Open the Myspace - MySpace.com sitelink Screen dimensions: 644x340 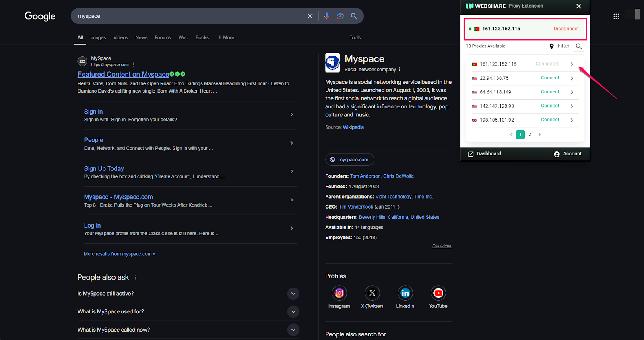tap(118, 197)
